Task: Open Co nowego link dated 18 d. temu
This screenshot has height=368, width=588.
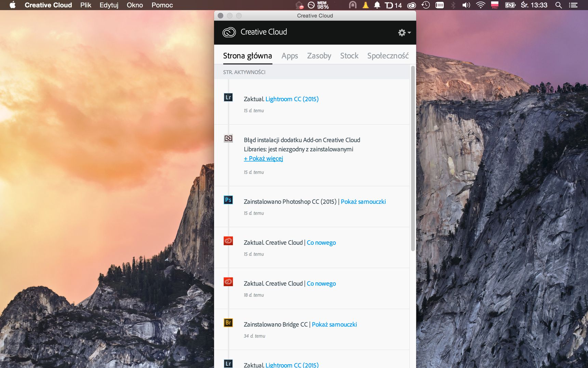Action: click(321, 283)
